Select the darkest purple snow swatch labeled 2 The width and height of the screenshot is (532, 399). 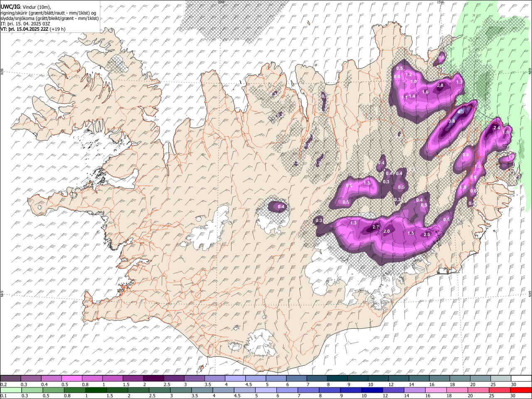coord(154,378)
